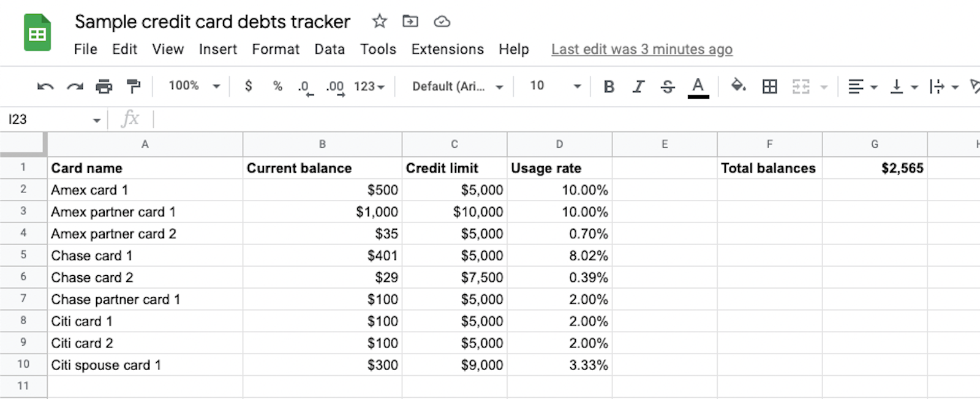Open the Insert menu
This screenshot has width=980, height=399.
(217, 49)
